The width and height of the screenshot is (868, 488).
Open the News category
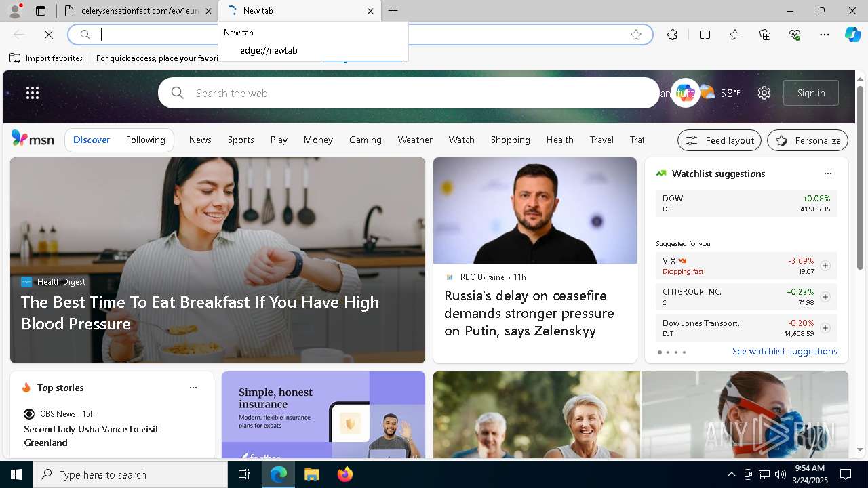(200, 140)
